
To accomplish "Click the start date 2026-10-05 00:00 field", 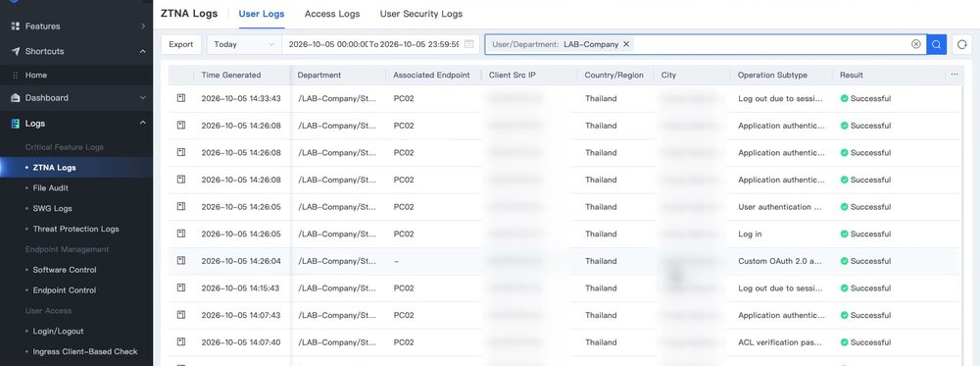I will 327,44.
